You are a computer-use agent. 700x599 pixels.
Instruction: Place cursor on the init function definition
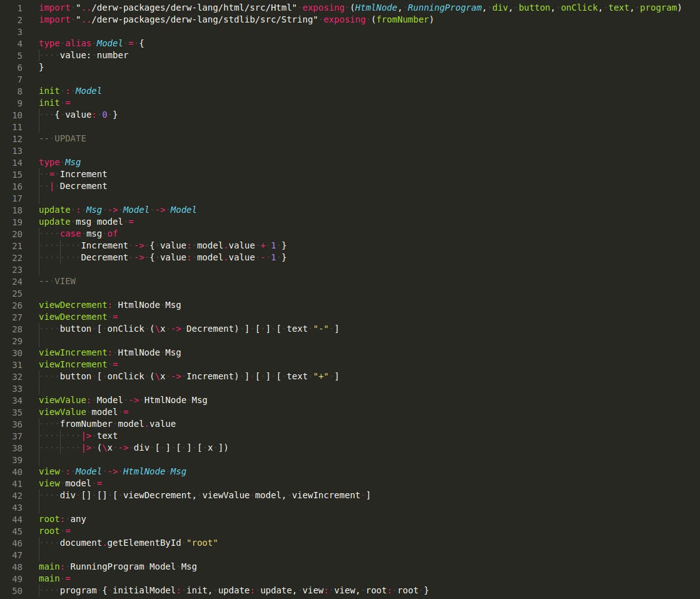49,103
